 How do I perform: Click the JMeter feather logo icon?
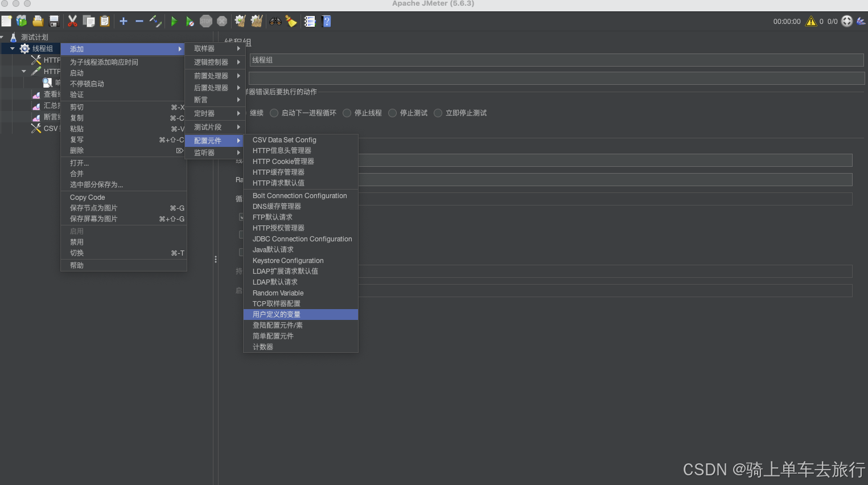click(x=861, y=21)
